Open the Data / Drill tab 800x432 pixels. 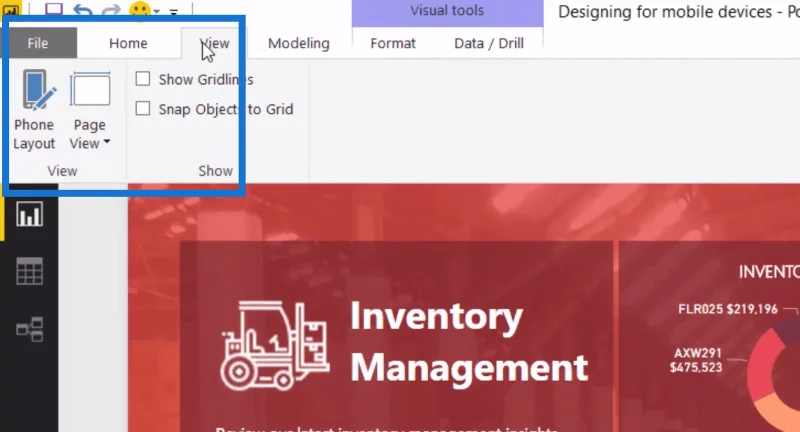coord(489,43)
